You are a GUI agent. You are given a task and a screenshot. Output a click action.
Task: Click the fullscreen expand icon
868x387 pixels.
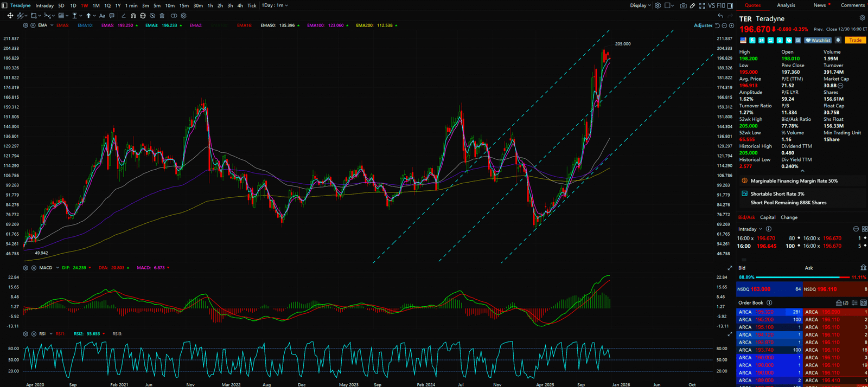[702, 5]
